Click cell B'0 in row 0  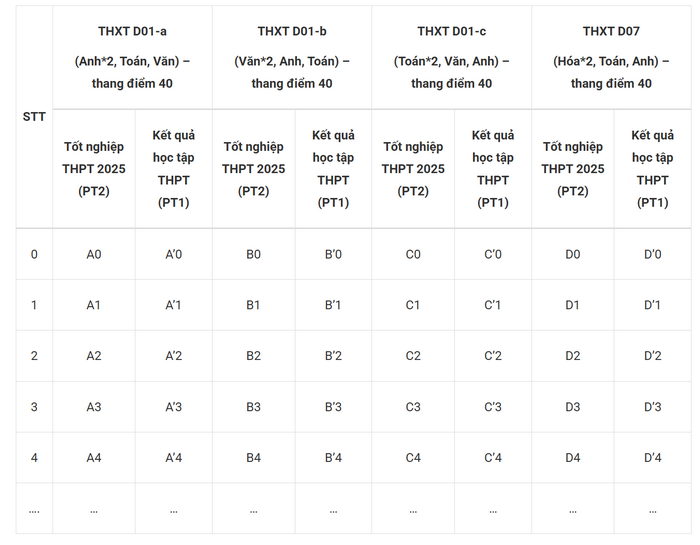click(333, 254)
